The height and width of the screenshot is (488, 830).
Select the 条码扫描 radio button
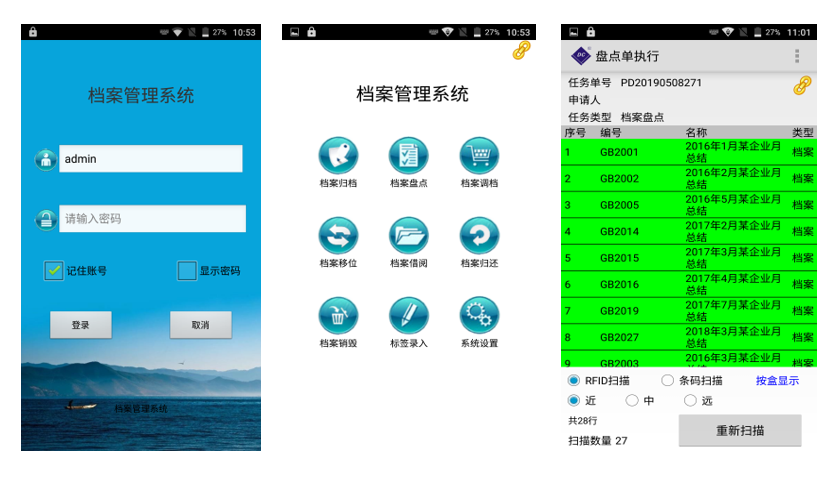tap(668, 381)
